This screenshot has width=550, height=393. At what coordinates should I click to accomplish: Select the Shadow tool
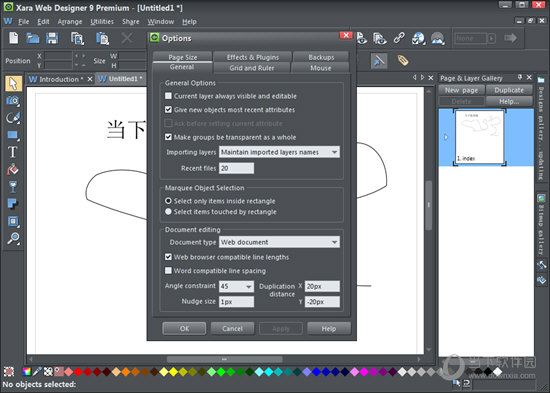tap(13, 204)
